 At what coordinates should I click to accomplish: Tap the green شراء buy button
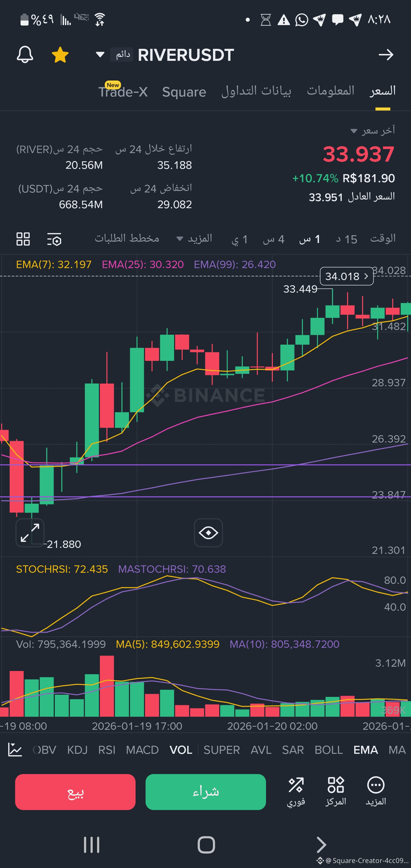click(206, 792)
